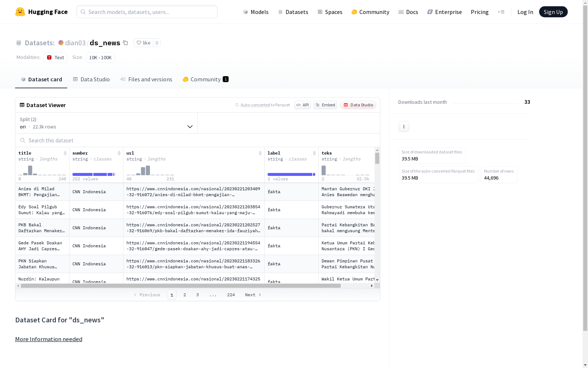Open the More Information needed link

49,339
